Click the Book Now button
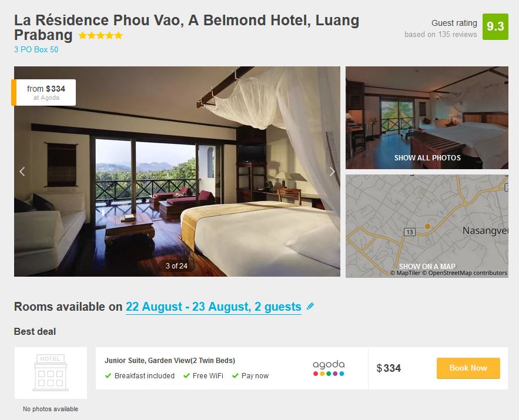The width and height of the screenshot is (519, 420). pos(468,368)
